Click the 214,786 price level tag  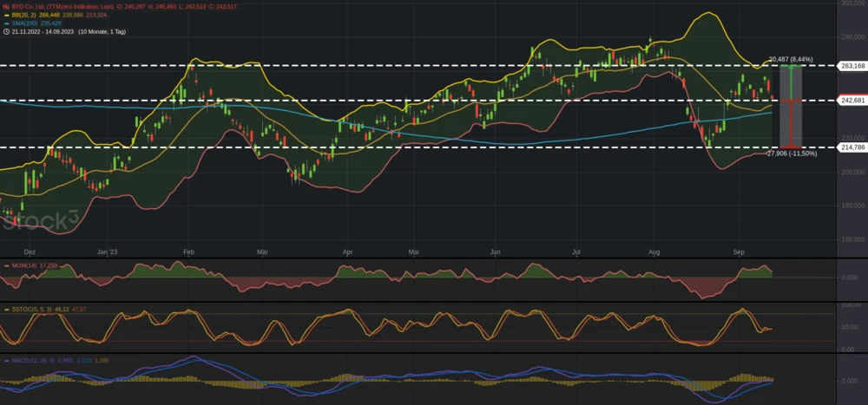pos(852,147)
